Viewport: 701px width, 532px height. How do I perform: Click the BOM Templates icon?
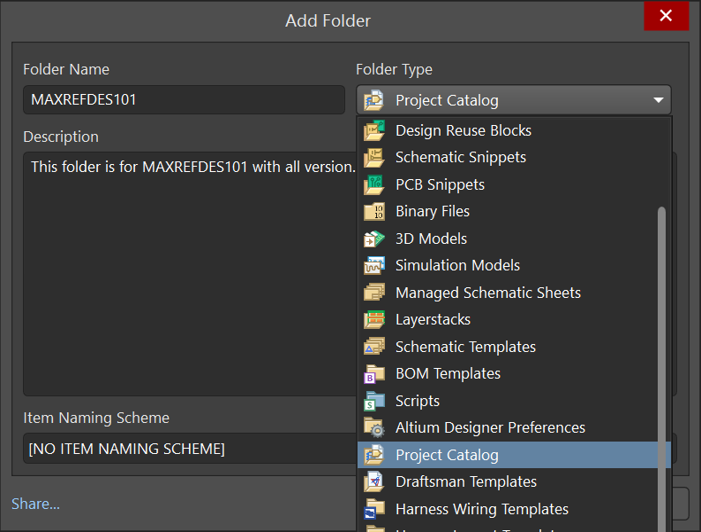tap(374, 374)
